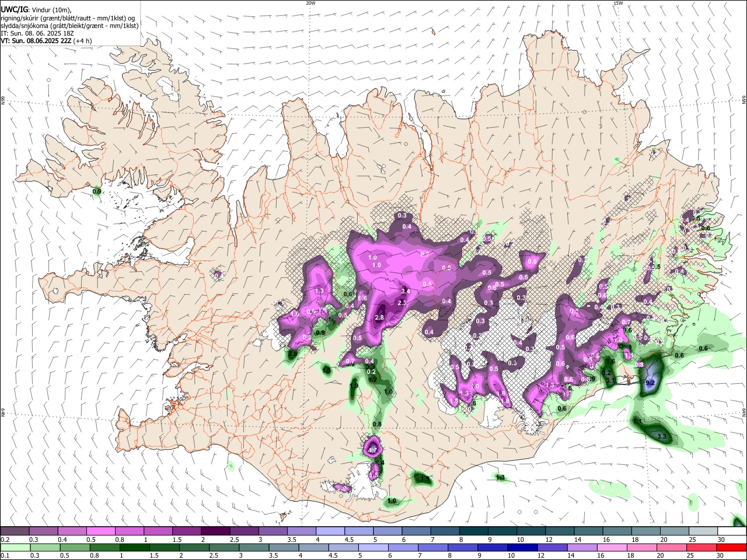The width and height of the screenshot is (747, 560).
Task: Select the black 2.0 rain value in the west
Action: click(292, 353)
